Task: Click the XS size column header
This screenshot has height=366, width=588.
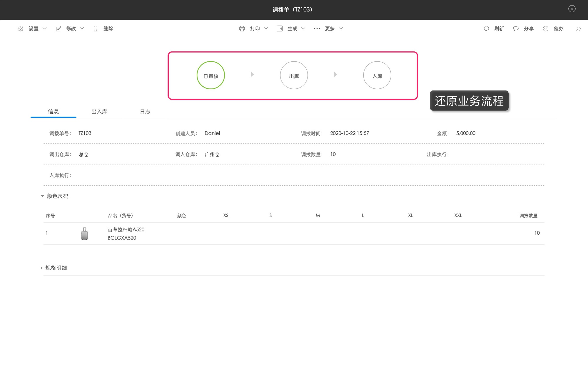Action: click(226, 216)
